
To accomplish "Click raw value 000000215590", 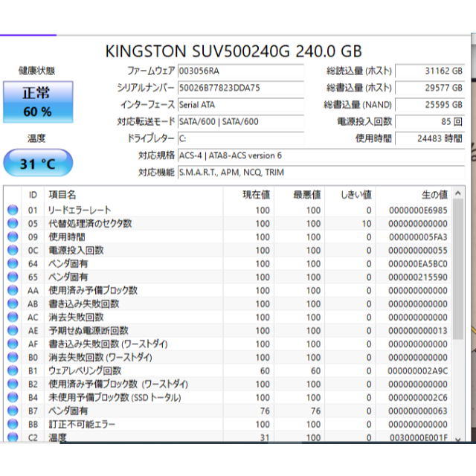I will pyautogui.click(x=418, y=277).
